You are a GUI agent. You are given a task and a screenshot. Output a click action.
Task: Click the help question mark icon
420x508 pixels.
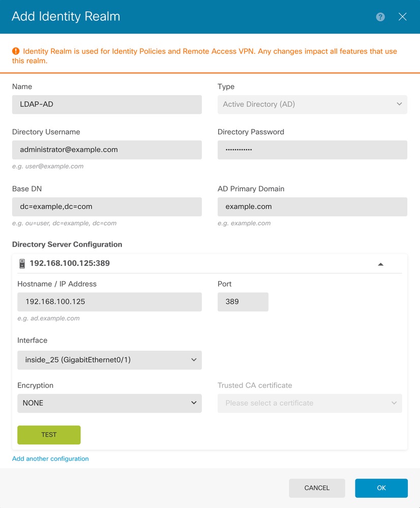tap(380, 17)
